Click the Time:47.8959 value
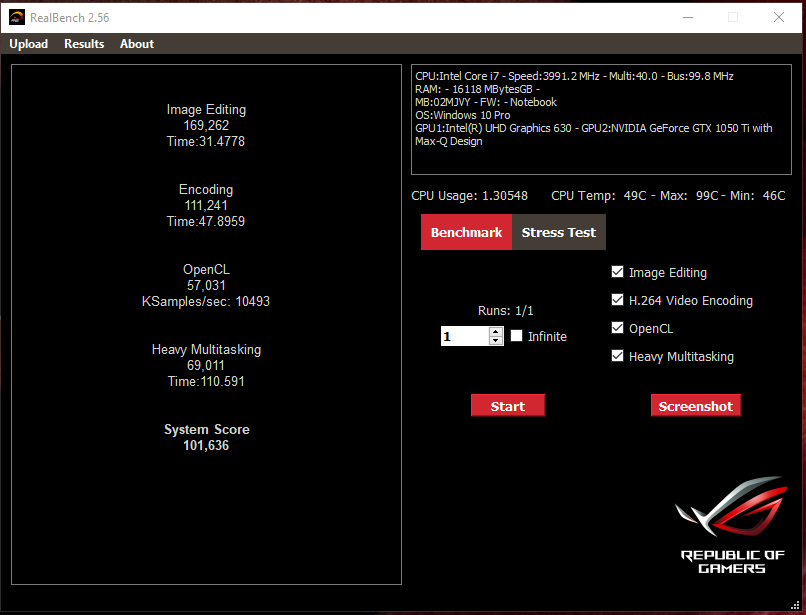 [206, 222]
